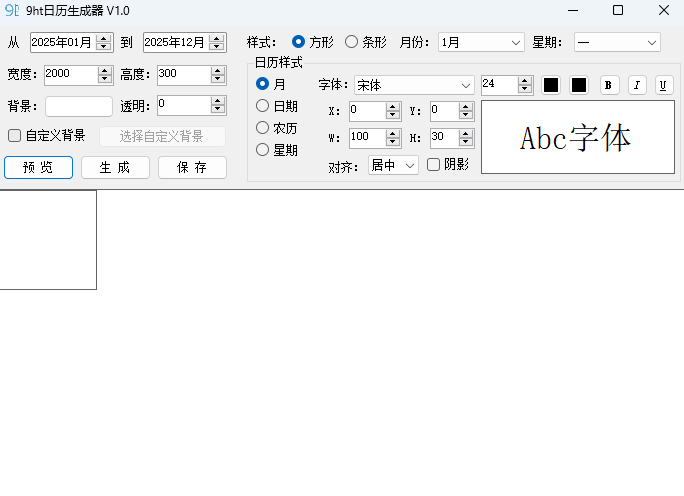Toggle italic font style button
The height and width of the screenshot is (496, 684).
636,86
